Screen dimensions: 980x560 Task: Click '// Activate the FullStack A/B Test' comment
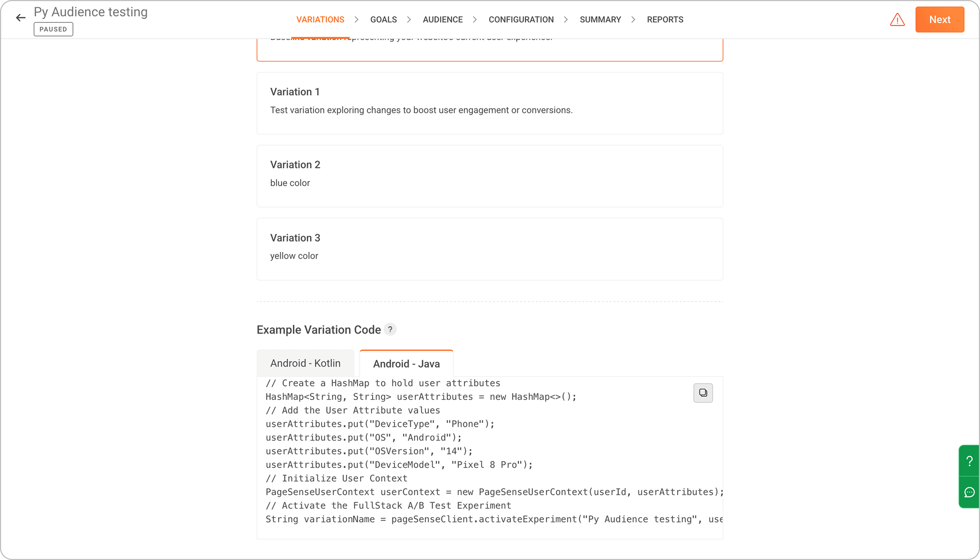coord(388,506)
